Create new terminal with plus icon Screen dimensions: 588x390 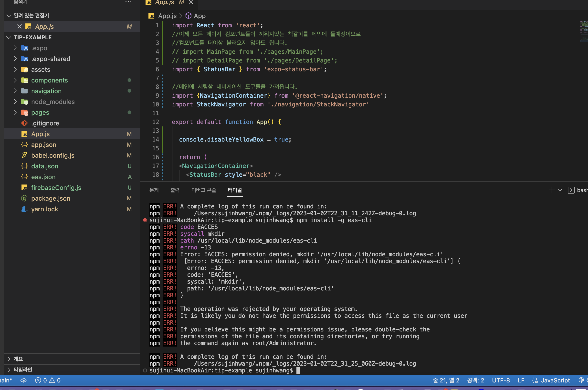[552, 190]
